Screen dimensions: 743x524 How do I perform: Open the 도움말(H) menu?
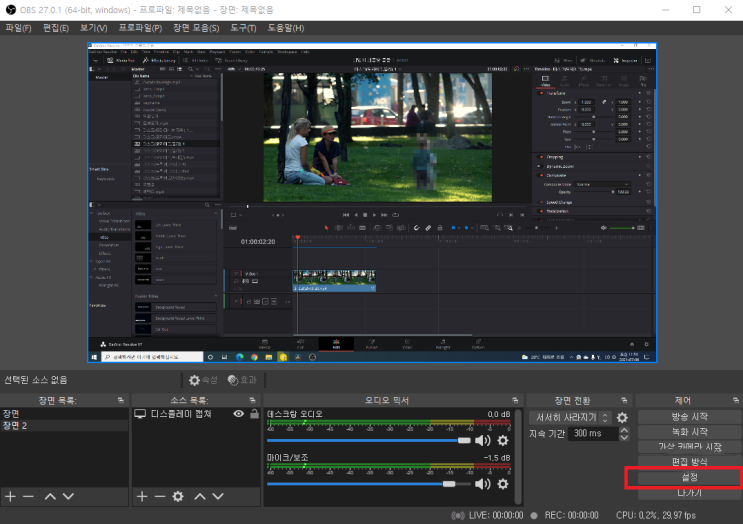(285, 28)
